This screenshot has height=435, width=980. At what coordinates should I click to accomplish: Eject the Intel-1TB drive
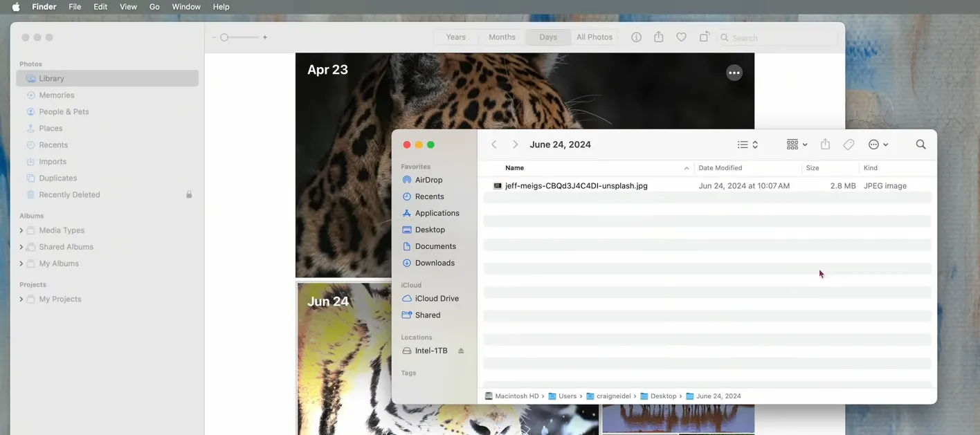pos(461,351)
